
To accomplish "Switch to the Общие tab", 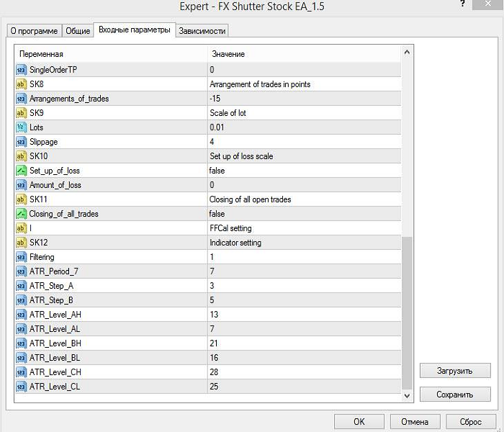I will pyautogui.click(x=78, y=31).
